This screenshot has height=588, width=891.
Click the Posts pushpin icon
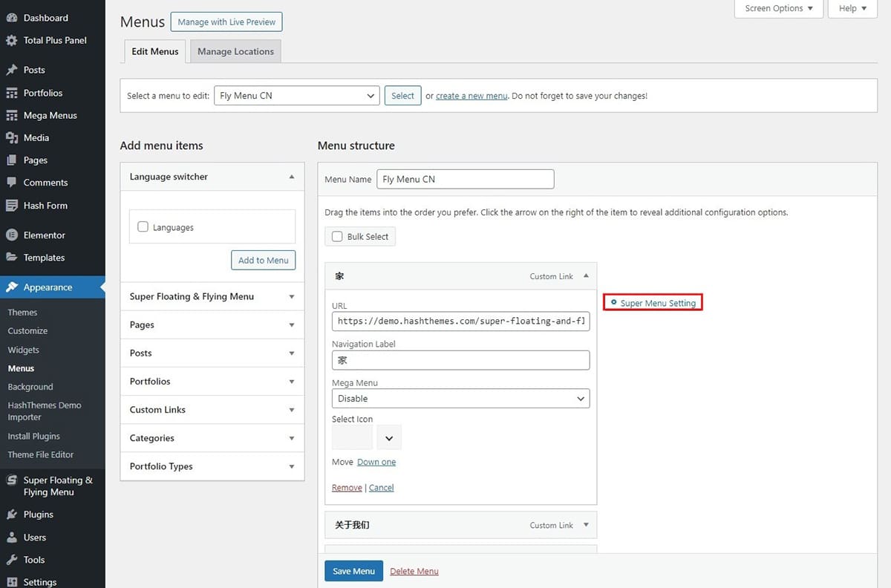click(x=12, y=70)
